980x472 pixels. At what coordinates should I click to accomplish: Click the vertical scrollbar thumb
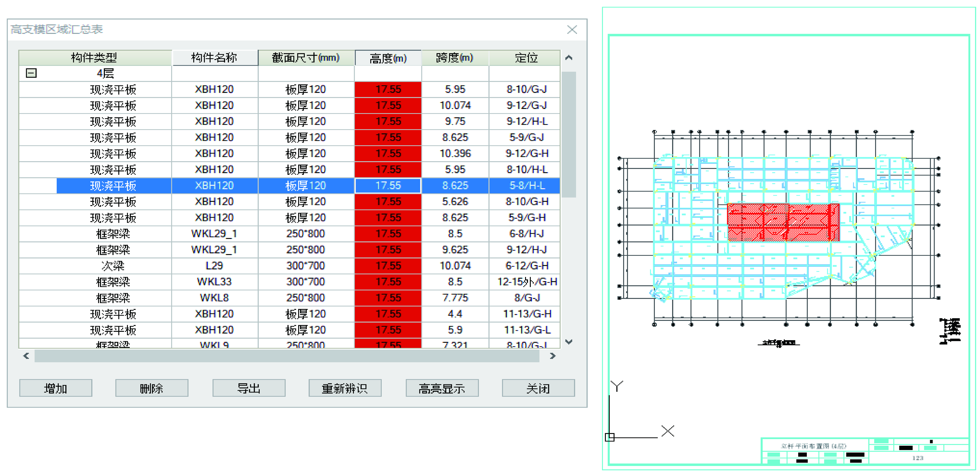point(569,134)
